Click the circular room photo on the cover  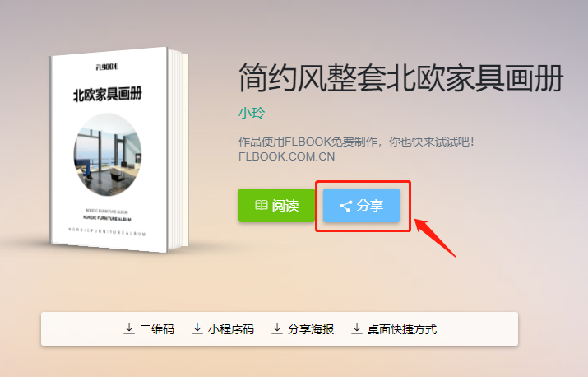pos(108,154)
